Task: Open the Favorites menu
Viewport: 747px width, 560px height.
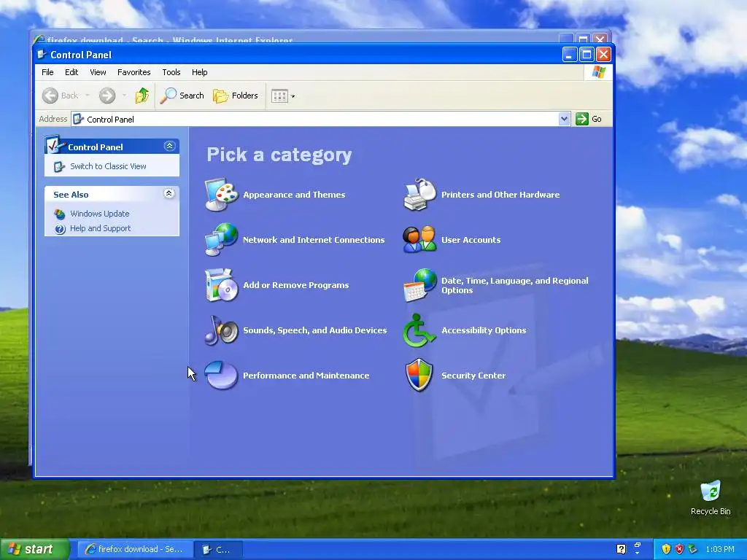Action: (134, 72)
